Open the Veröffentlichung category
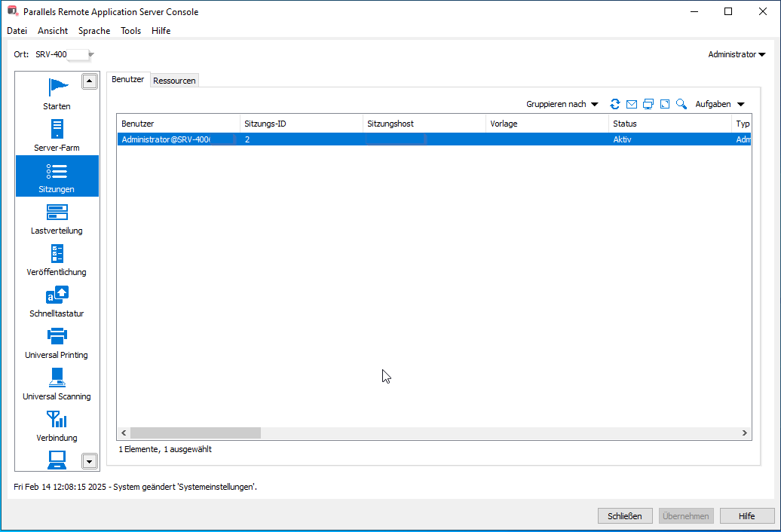Screen dimensions: 781x532 point(57,258)
